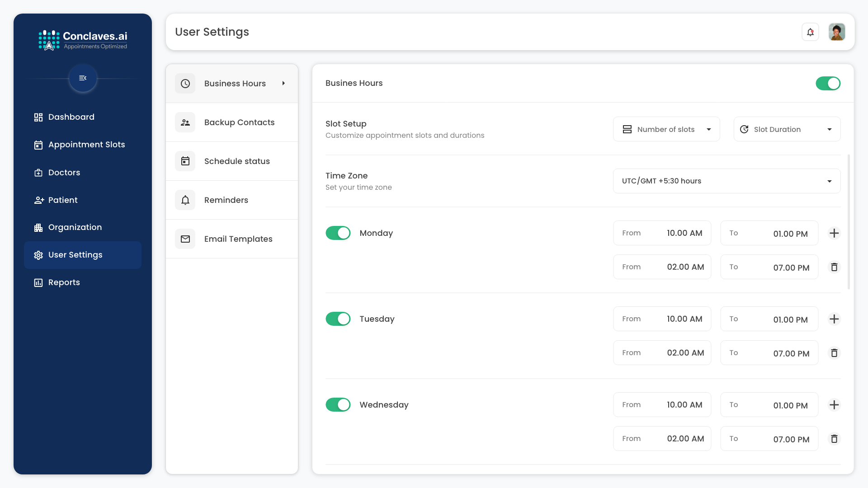Click trash icon for Wednesday's second slot
This screenshot has width=868, height=488.
834,439
